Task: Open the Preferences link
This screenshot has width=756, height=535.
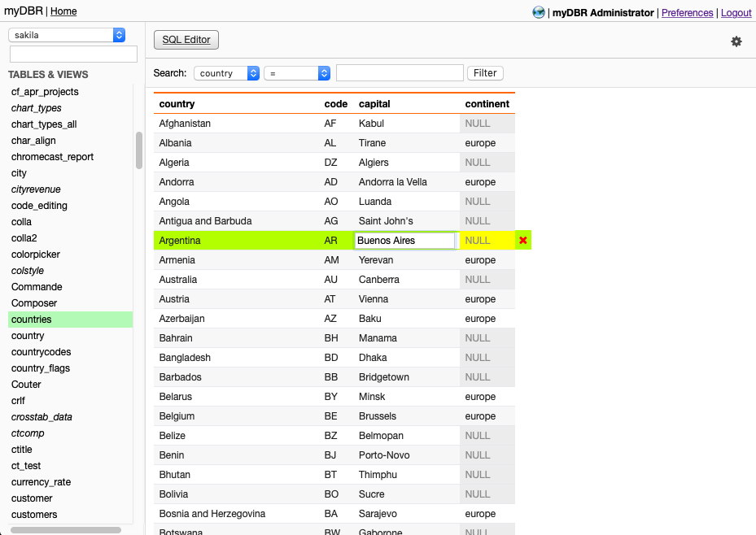Action: pyautogui.click(x=687, y=12)
